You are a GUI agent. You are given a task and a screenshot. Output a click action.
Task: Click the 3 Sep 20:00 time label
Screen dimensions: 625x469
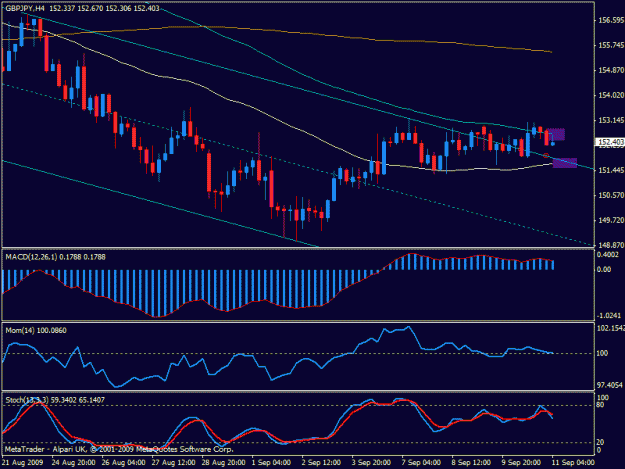371,463
